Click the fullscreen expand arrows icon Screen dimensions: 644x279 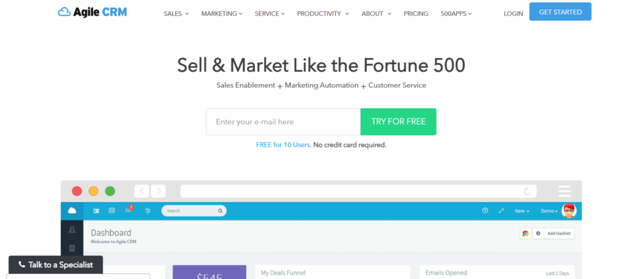click(501, 211)
